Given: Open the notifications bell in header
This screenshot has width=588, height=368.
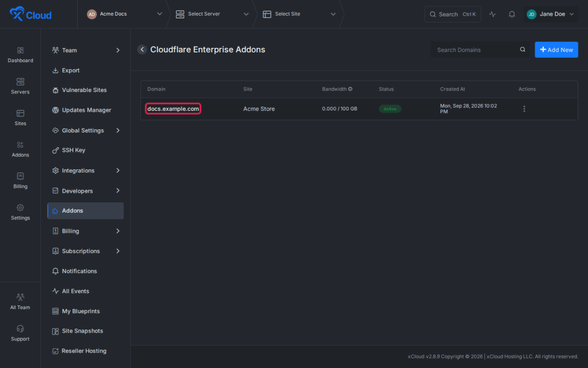Looking at the screenshot, I should pyautogui.click(x=512, y=14).
